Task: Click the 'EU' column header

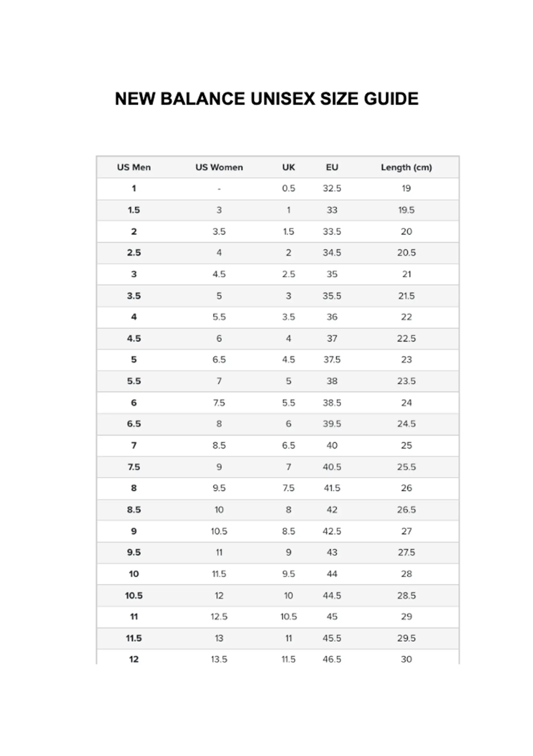Action: (332, 167)
